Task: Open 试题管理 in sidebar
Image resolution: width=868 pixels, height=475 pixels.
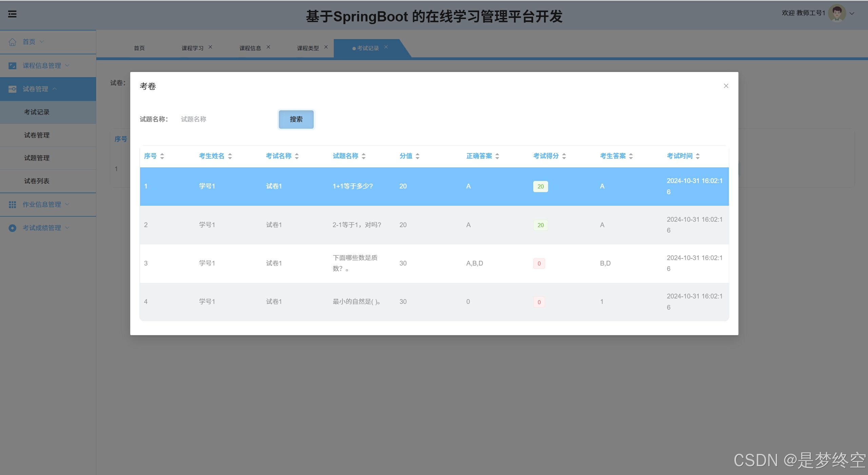Action: 37,158
